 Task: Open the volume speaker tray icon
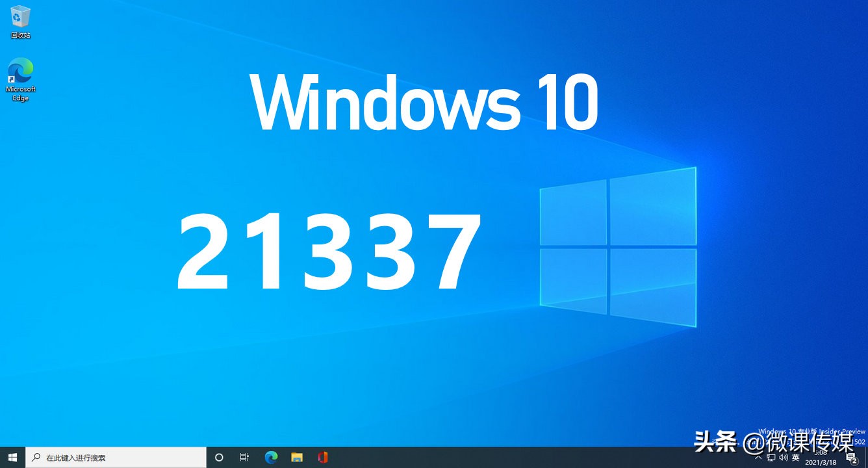pyautogui.click(x=784, y=458)
